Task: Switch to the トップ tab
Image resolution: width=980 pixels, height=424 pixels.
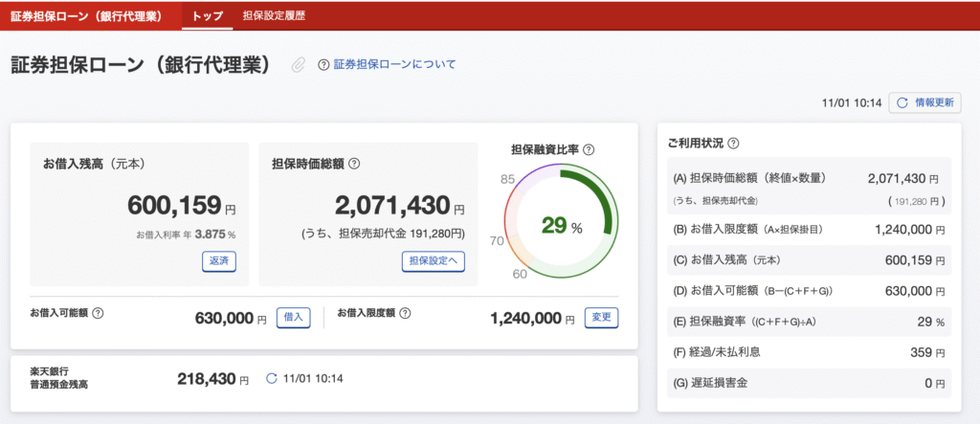Action: [207, 16]
